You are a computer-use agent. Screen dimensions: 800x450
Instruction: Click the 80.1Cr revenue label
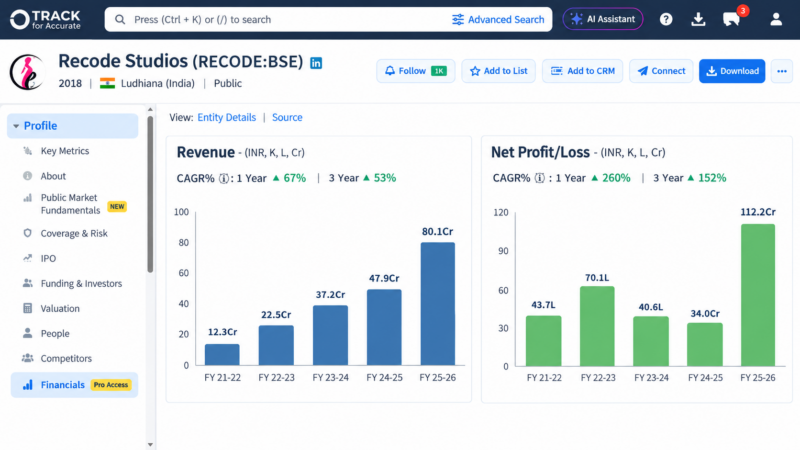(x=437, y=232)
